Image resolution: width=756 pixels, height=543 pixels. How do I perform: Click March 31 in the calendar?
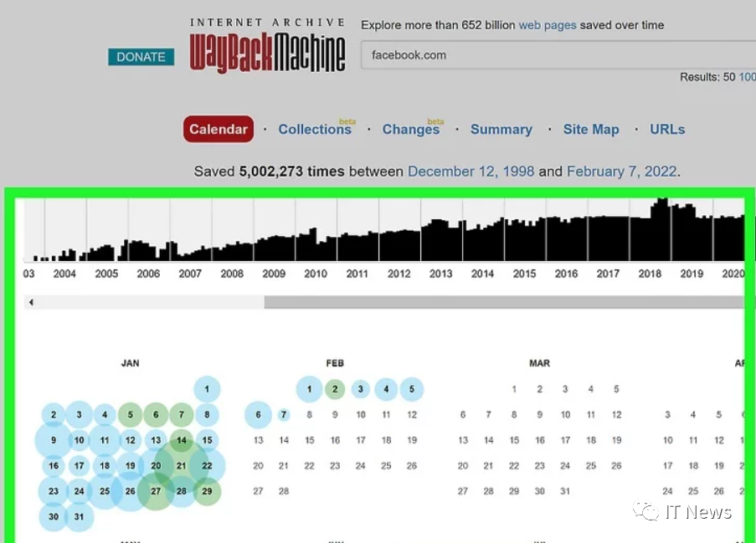(565, 491)
